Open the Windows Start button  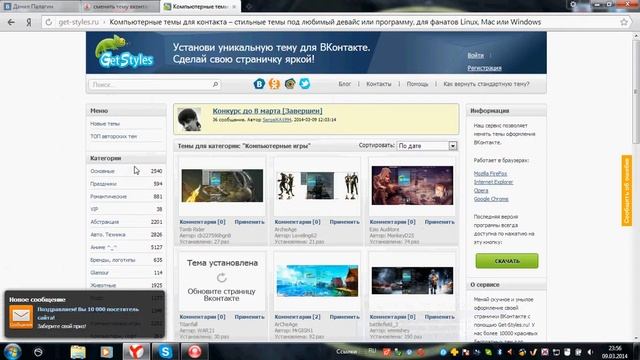pyautogui.click(x=12, y=351)
